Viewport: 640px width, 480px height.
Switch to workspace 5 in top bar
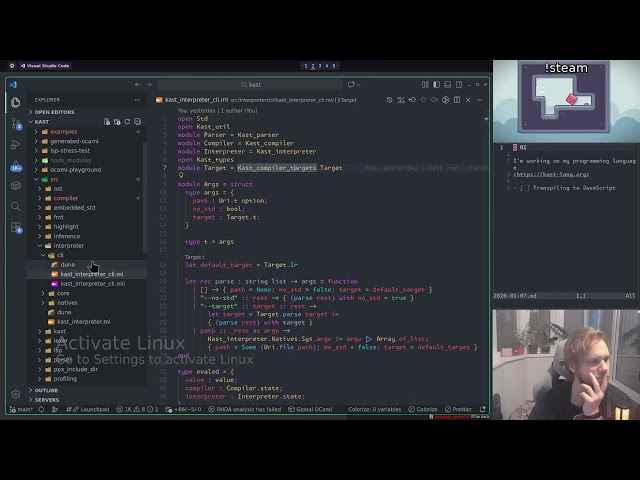333,66
